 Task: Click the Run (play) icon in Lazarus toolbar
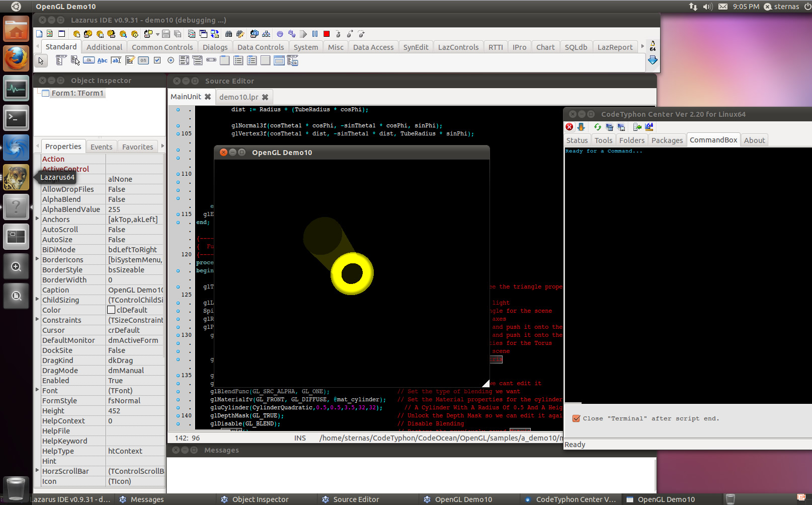click(x=303, y=34)
